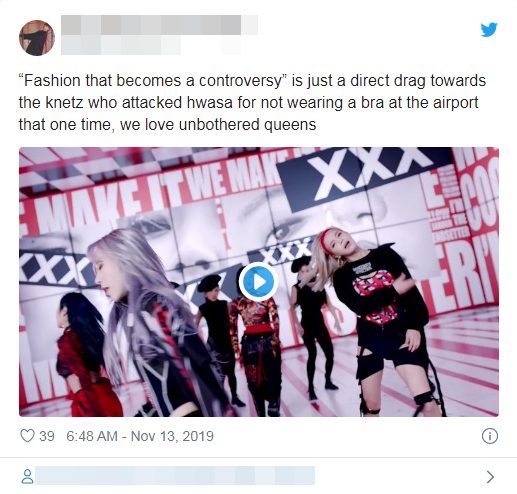
Task: Click the 39 likes count
Action: click(x=47, y=436)
